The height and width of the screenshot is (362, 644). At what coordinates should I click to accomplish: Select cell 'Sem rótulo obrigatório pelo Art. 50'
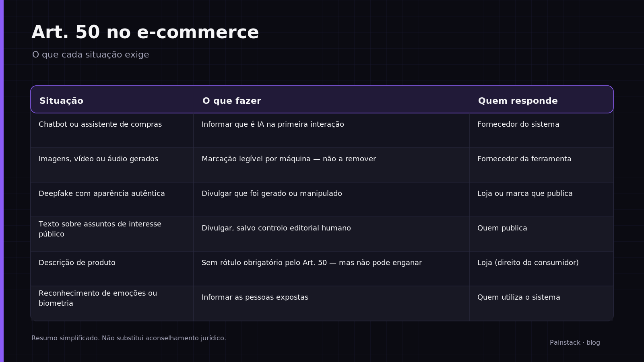(331, 269)
